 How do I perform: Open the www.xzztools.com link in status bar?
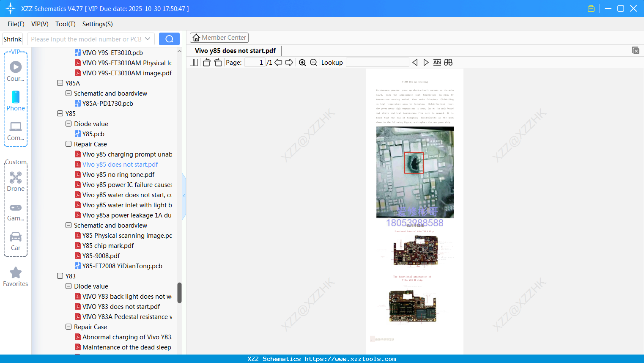click(x=350, y=359)
